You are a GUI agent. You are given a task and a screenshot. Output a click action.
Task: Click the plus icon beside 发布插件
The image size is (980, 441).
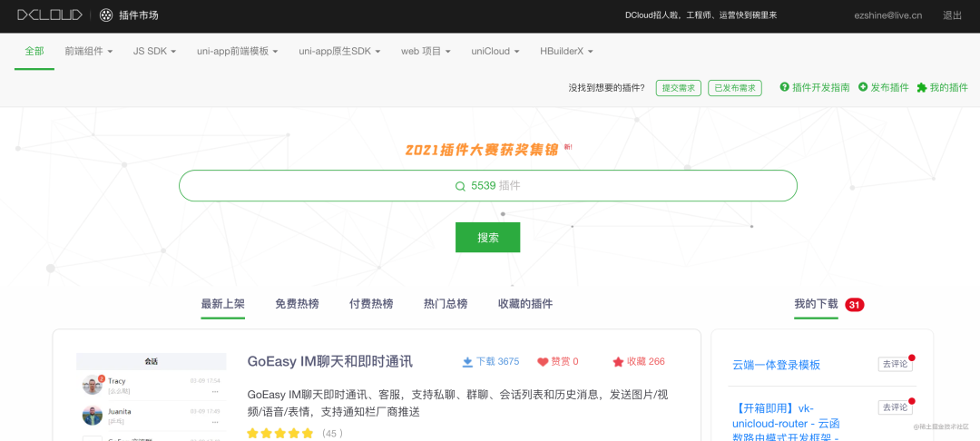pyautogui.click(x=863, y=87)
